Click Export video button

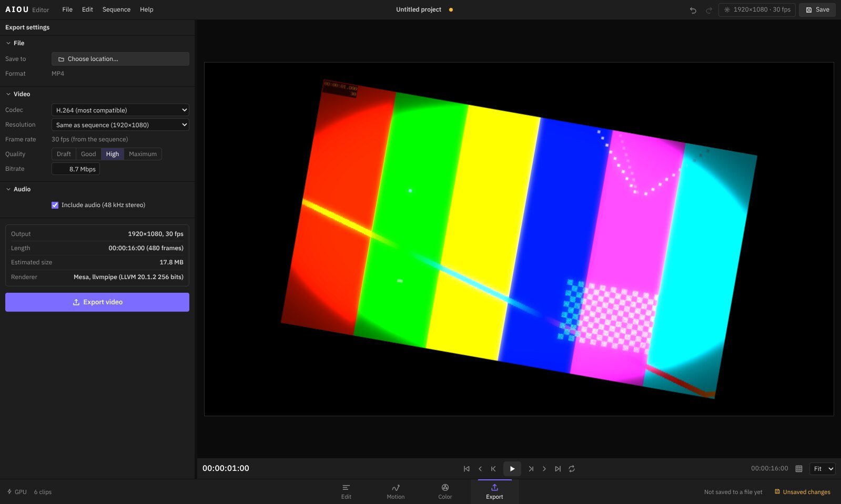[97, 302]
